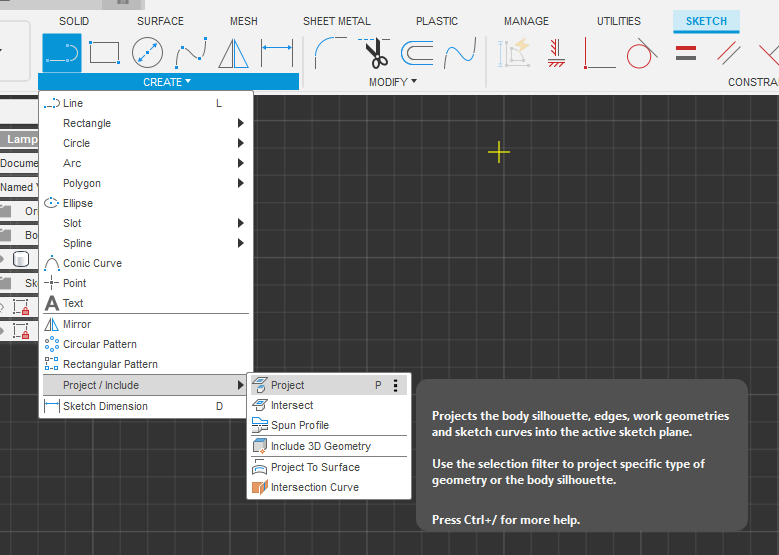Select Include 3D Geometry option
This screenshot has width=779, height=555.
[320, 446]
